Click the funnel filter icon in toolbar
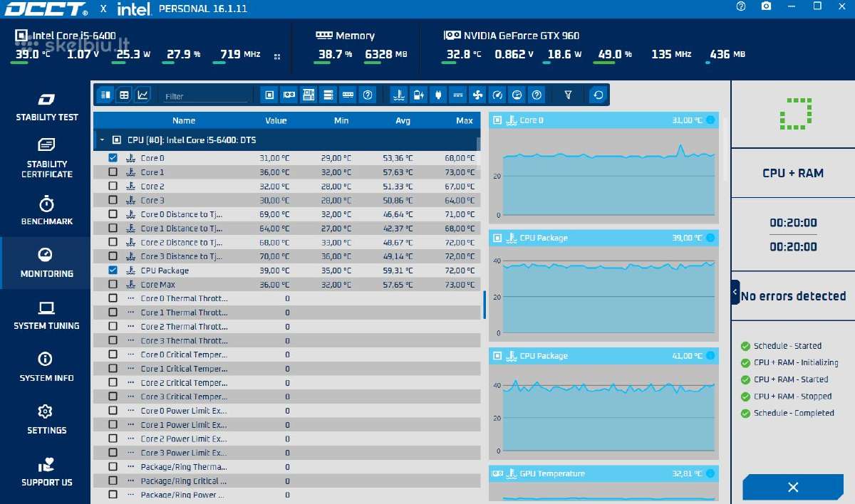Viewport: 855px width, 504px height. pos(568,95)
